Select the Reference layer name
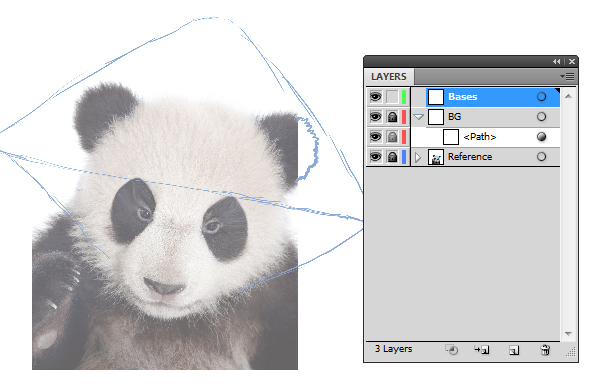Screen dimensions: 595x390 click(470, 157)
